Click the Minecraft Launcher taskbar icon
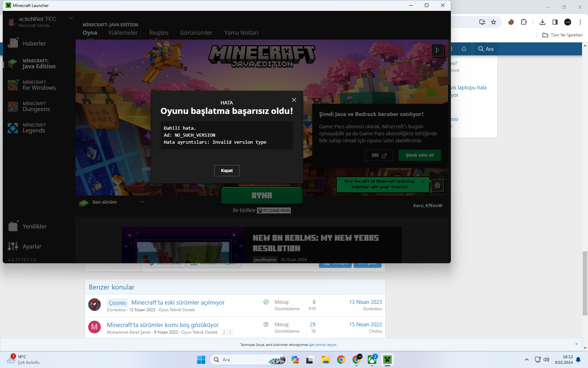588x368 pixels. 387,360
